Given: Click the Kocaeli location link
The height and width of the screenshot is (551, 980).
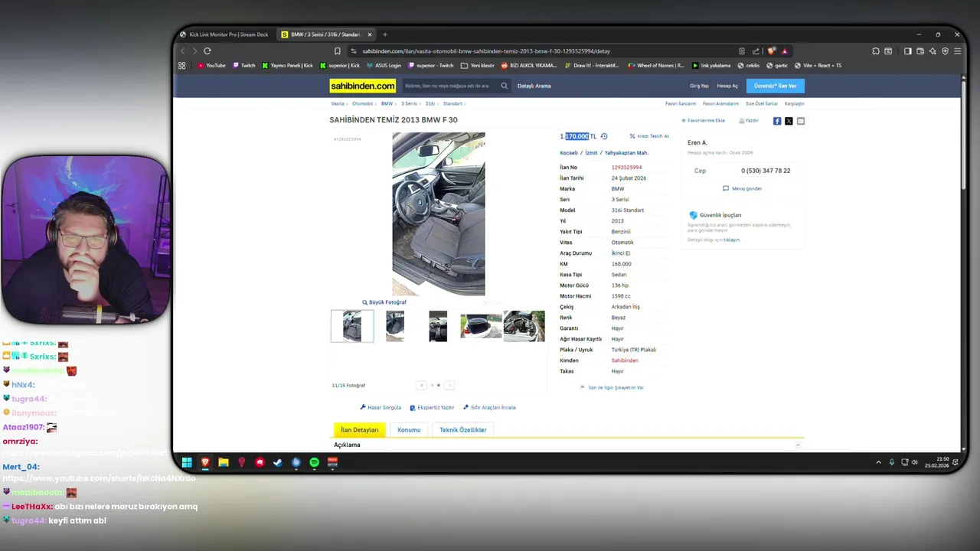Looking at the screenshot, I should click(569, 153).
